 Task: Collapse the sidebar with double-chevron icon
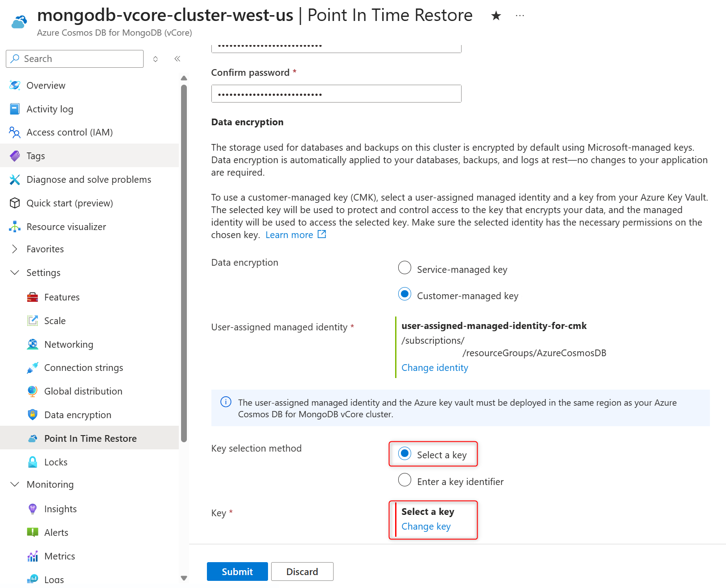pos(177,59)
